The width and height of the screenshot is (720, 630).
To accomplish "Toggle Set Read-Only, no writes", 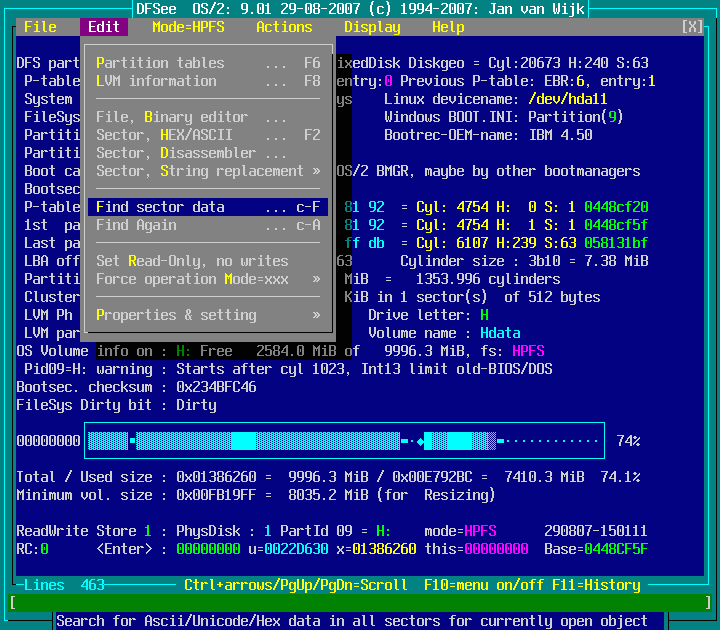I will [208, 261].
